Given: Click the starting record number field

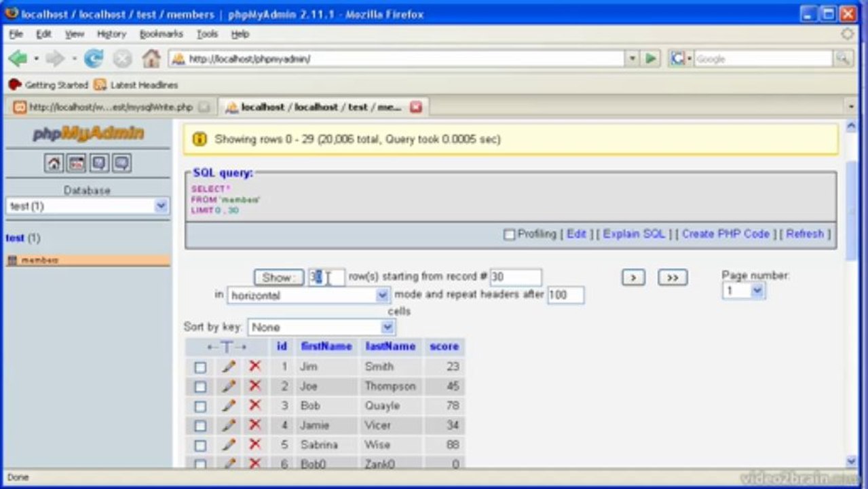Looking at the screenshot, I should pyautogui.click(x=516, y=277).
